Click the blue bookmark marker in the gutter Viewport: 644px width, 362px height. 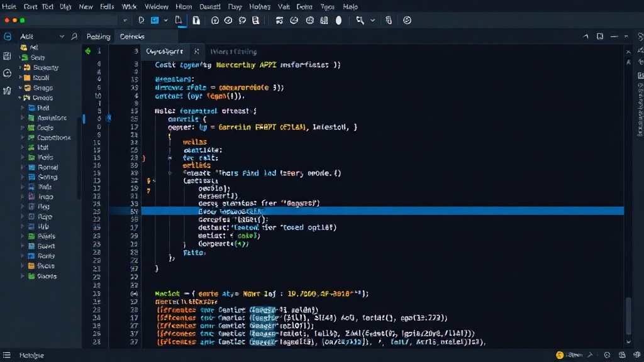tap(108, 119)
